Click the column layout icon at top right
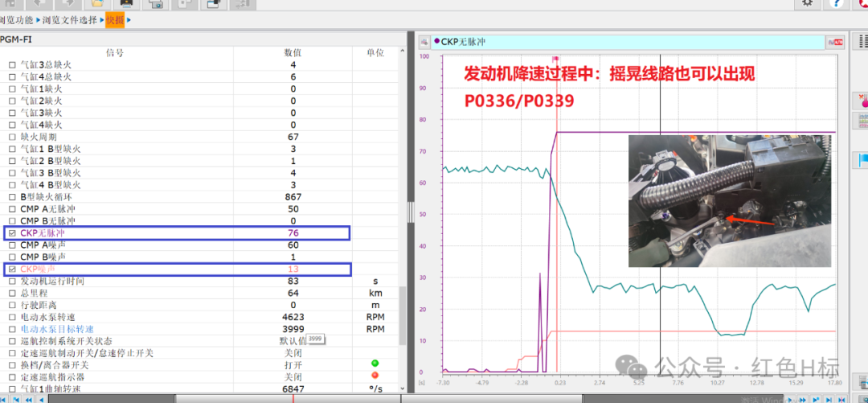Image resolution: width=868 pixels, height=403 pixels. click(862, 42)
